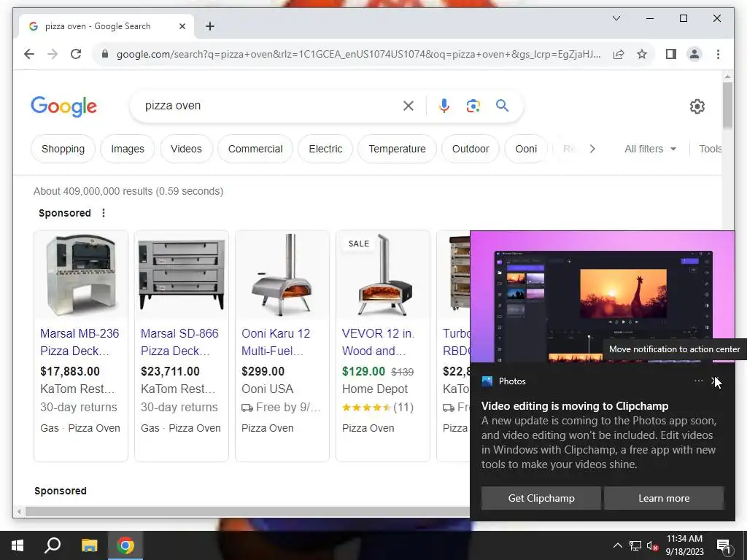The width and height of the screenshot is (747, 560).
Task: Click the vertical page scrollbar thumb
Action: tap(727, 105)
